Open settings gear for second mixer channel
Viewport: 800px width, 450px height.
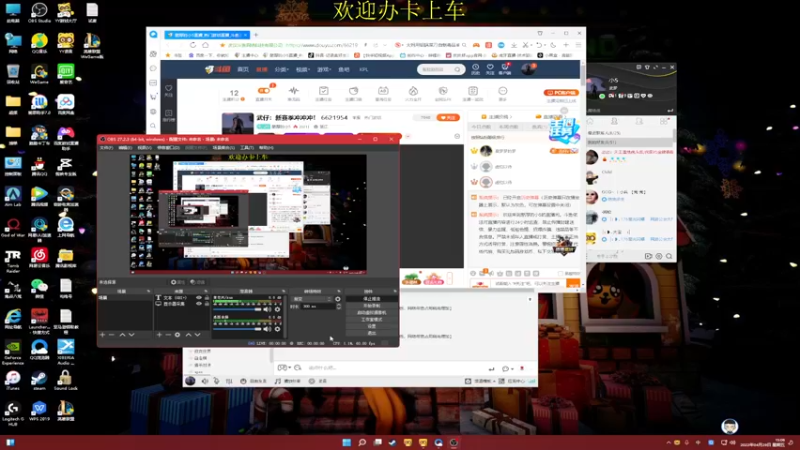coord(278,329)
